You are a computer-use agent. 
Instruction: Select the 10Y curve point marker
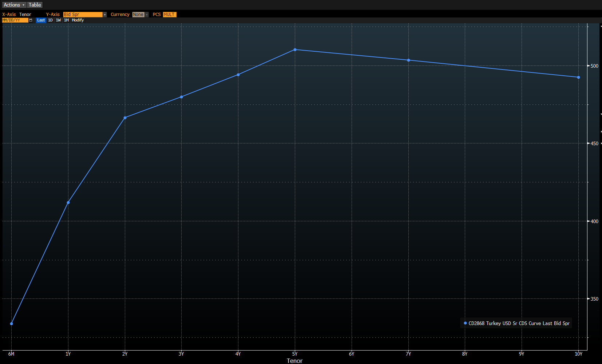[578, 77]
